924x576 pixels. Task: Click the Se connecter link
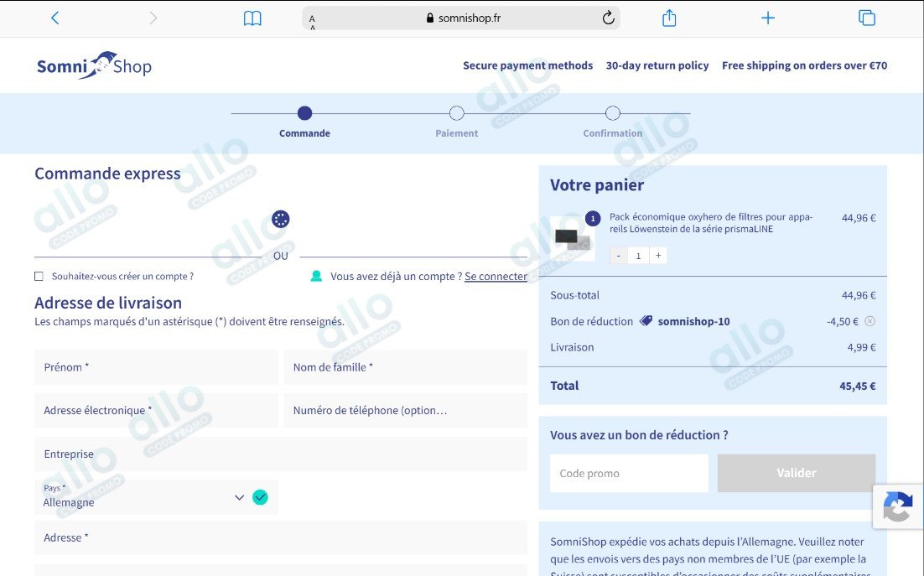496,276
